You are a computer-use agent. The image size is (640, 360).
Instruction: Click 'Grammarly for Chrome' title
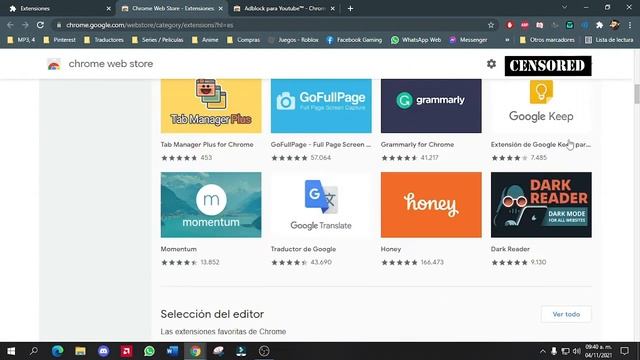click(417, 144)
